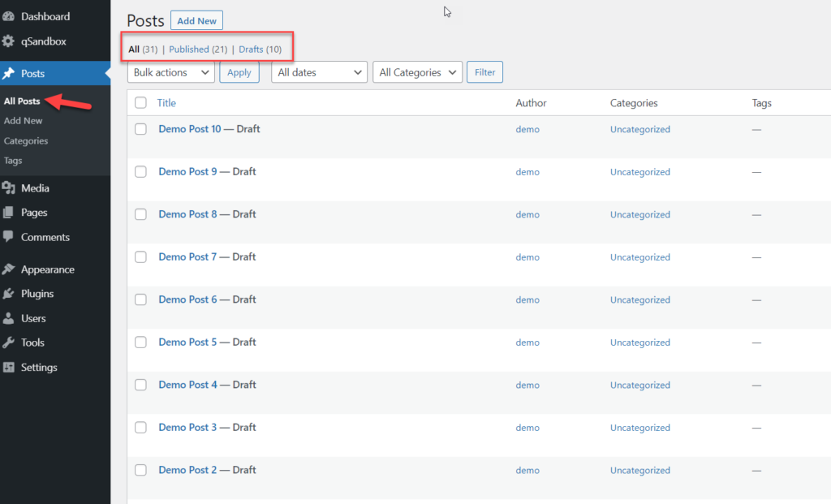Open the All dates dropdown
The image size is (831, 504).
click(x=319, y=72)
